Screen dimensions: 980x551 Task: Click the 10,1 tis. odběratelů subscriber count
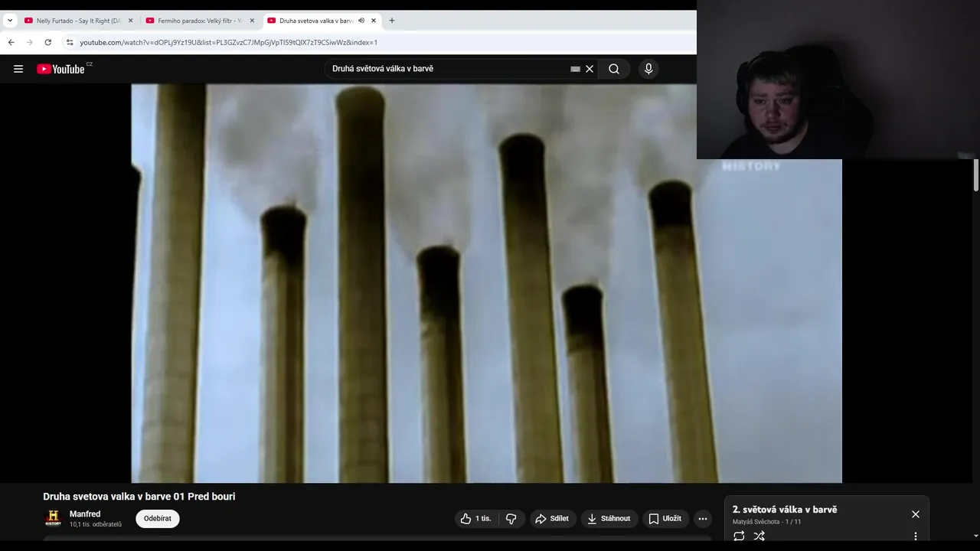[x=96, y=524]
